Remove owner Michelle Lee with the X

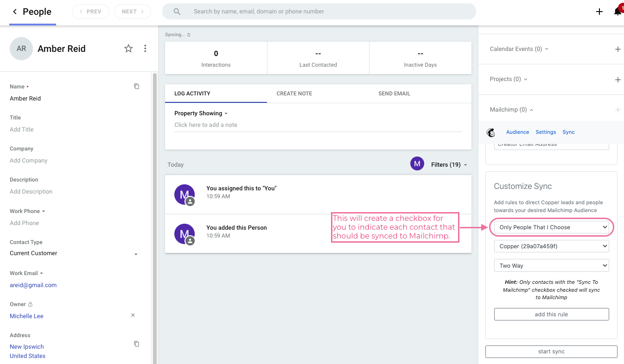click(133, 315)
